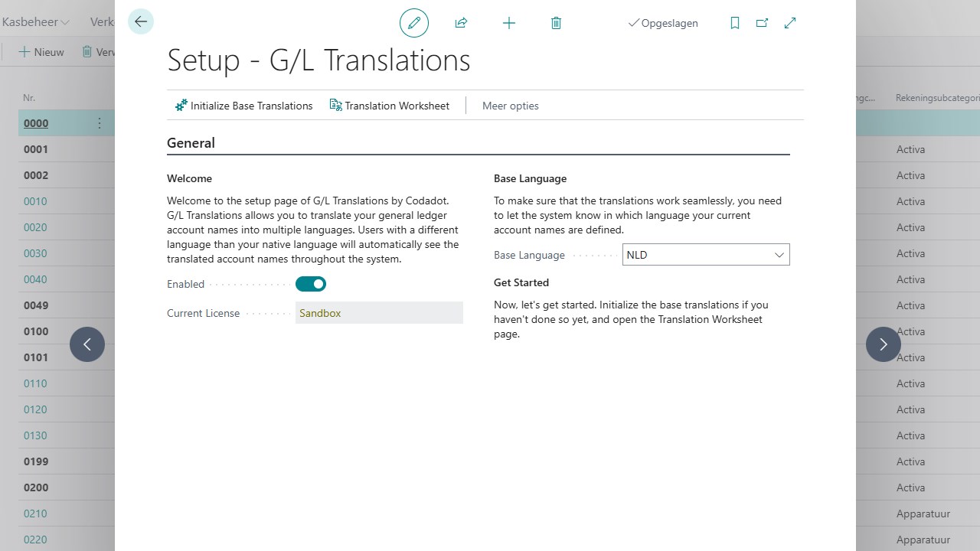
Task: Open Meer opties menu
Action: tap(511, 106)
